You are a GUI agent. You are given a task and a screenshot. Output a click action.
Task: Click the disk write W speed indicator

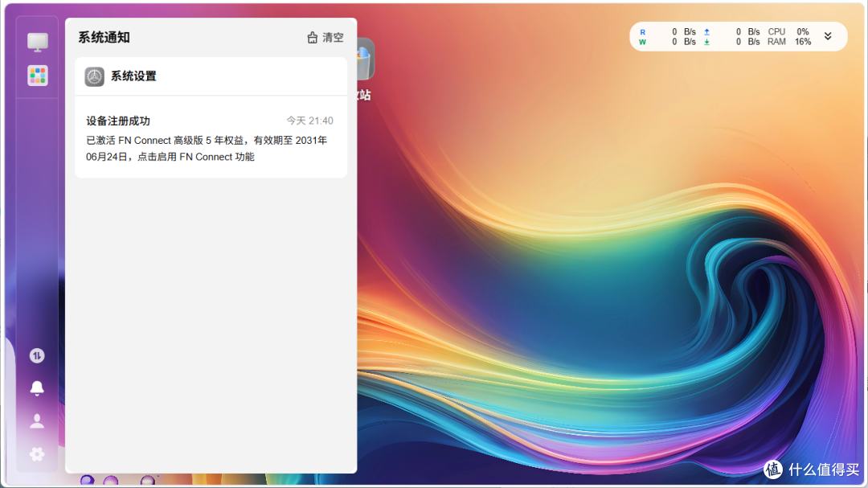point(668,42)
